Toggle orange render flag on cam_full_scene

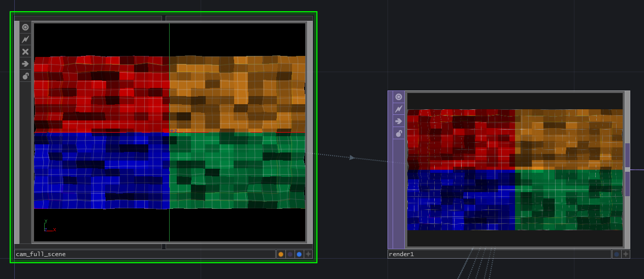click(x=281, y=254)
